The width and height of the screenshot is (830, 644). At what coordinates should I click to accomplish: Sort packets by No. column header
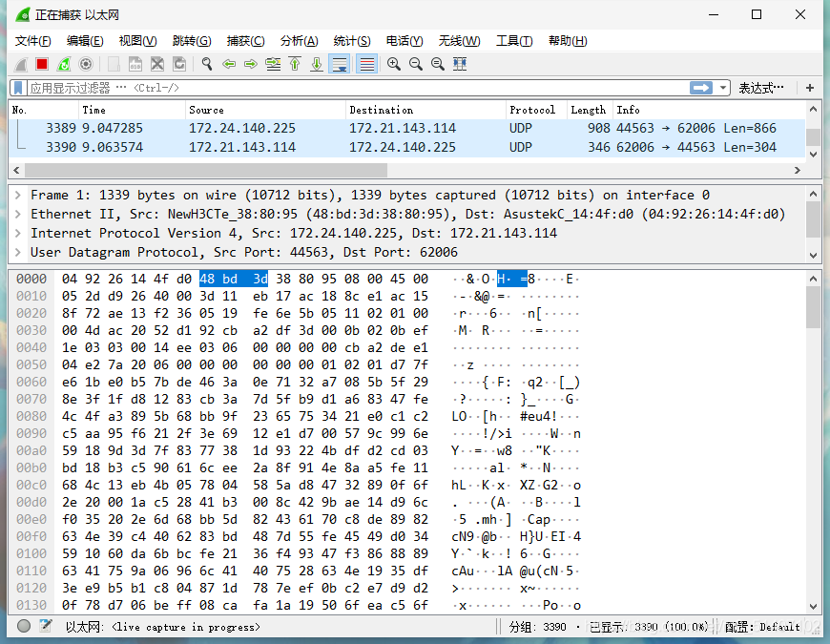click(43, 110)
